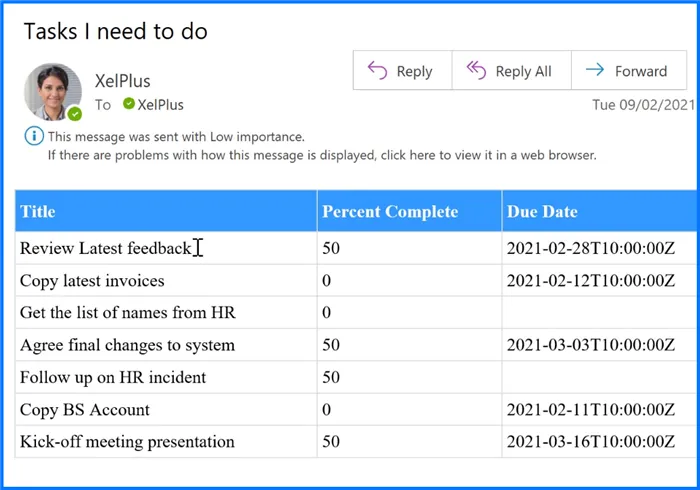This screenshot has height=490, width=700.
Task: Click the 'Copy latest invoices' task cell
Action: pos(92,280)
